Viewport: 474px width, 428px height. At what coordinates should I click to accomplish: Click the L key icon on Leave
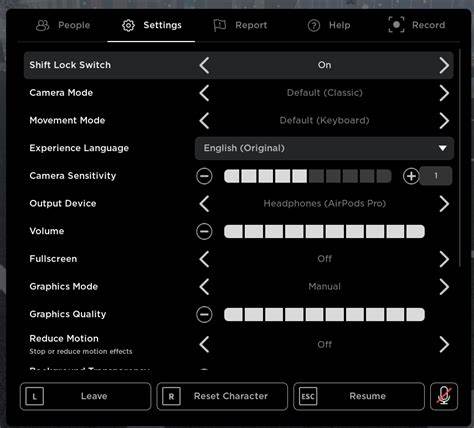[x=34, y=396]
